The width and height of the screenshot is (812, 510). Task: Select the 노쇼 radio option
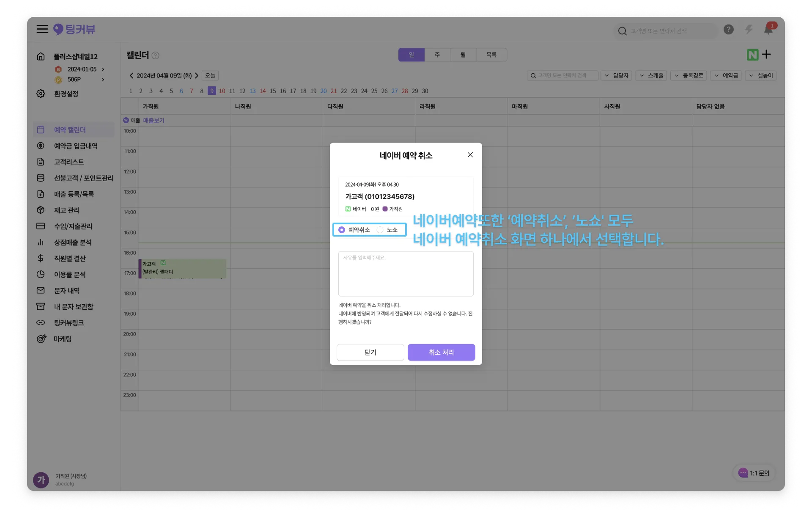pos(380,230)
